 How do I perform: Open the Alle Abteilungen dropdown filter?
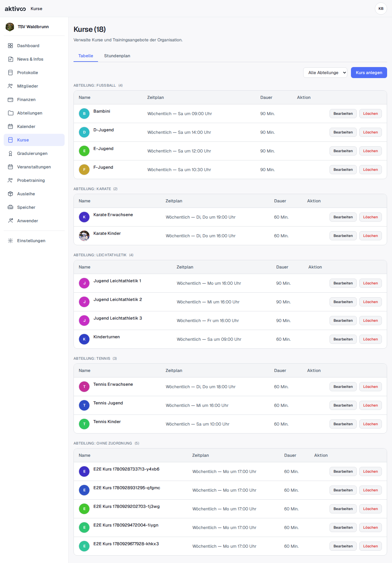pyautogui.click(x=325, y=73)
